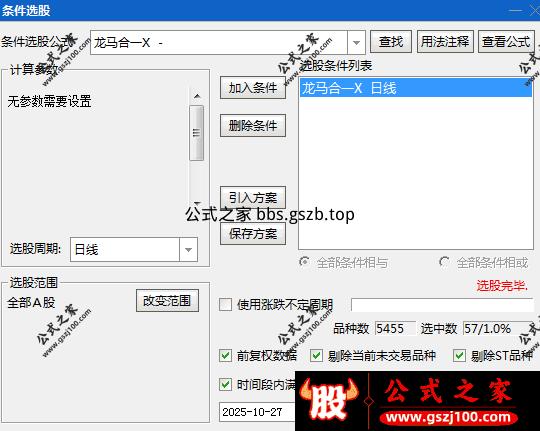The height and width of the screenshot is (431, 540).
Task: Click 删除条件 to delete a condition
Action: (x=253, y=125)
